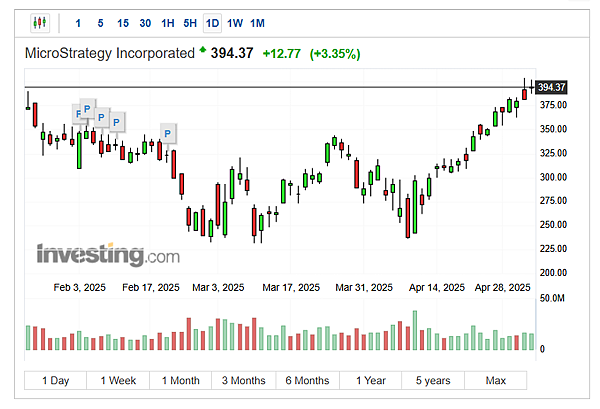The width and height of the screenshot is (600, 409).
Task: Select the 1 minute interval
Action: pos(78,23)
